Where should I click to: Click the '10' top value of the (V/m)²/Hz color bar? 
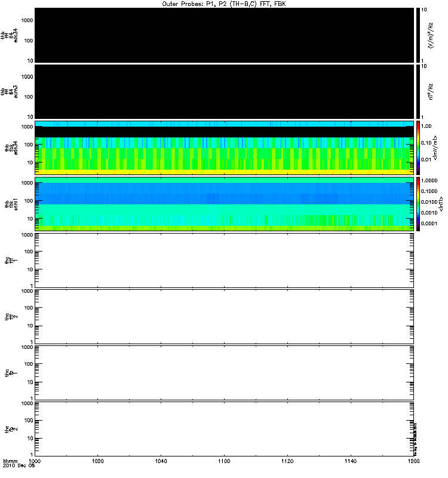click(x=424, y=10)
